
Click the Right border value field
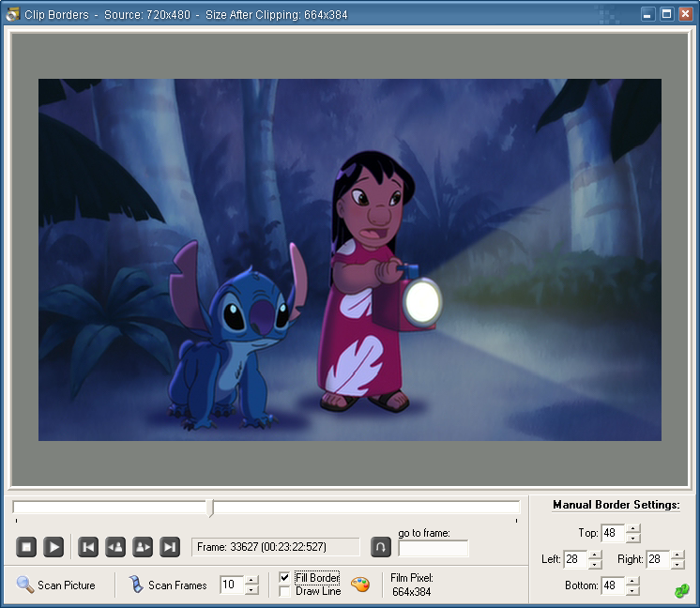click(658, 559)
